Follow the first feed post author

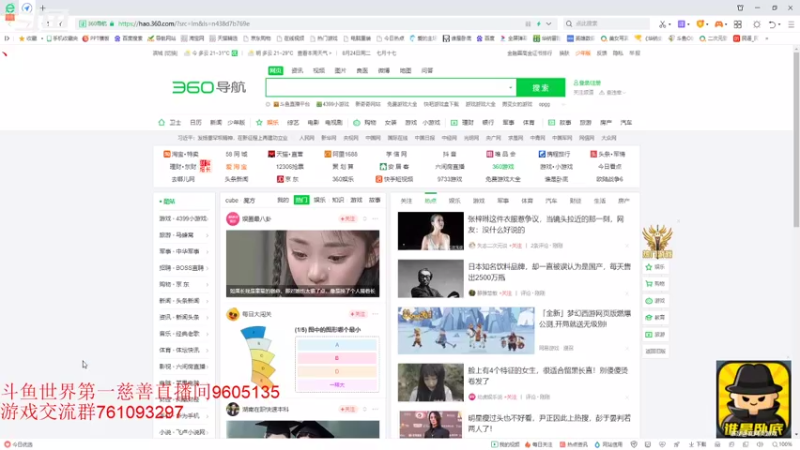pyautogui.click(x=347, y=219)
